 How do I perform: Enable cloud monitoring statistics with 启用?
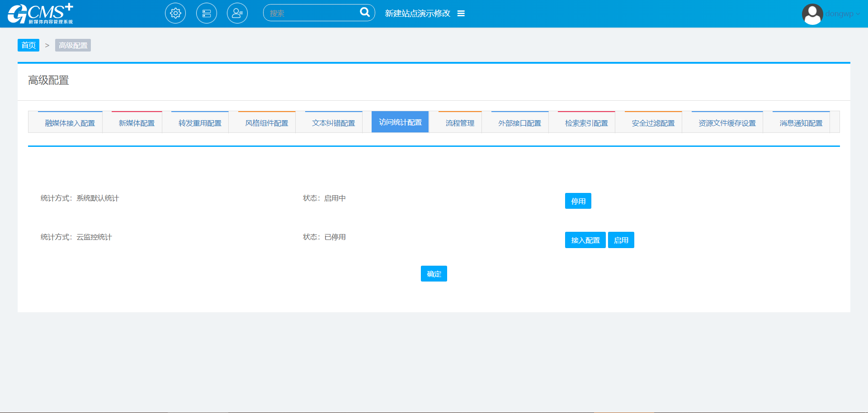[x=621, y=240]
